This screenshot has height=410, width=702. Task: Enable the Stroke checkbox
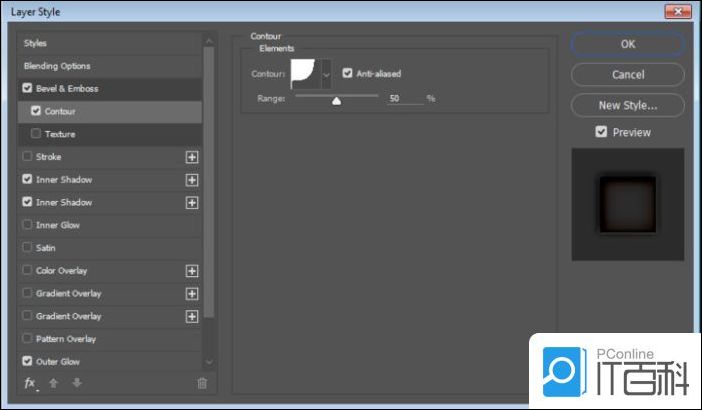coord(27,156)
